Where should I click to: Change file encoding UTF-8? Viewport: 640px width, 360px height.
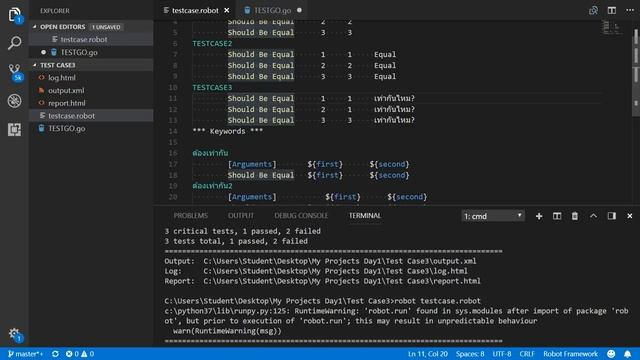[x=502, y=354]
